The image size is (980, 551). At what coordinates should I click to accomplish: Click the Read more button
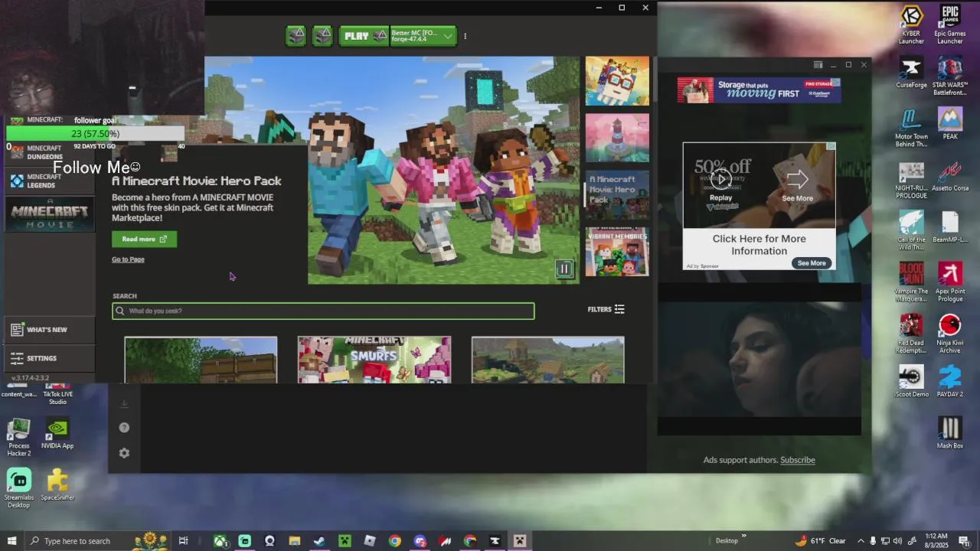click(144, 239)
